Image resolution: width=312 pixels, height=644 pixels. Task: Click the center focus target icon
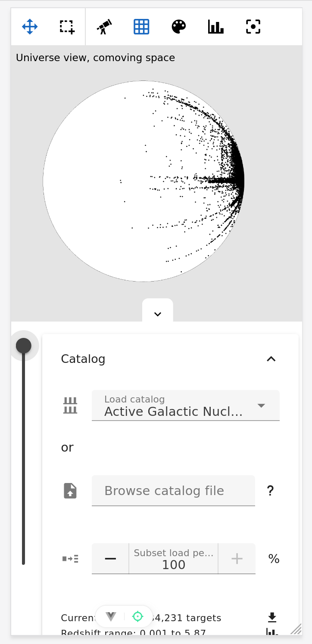coord(253,27)
